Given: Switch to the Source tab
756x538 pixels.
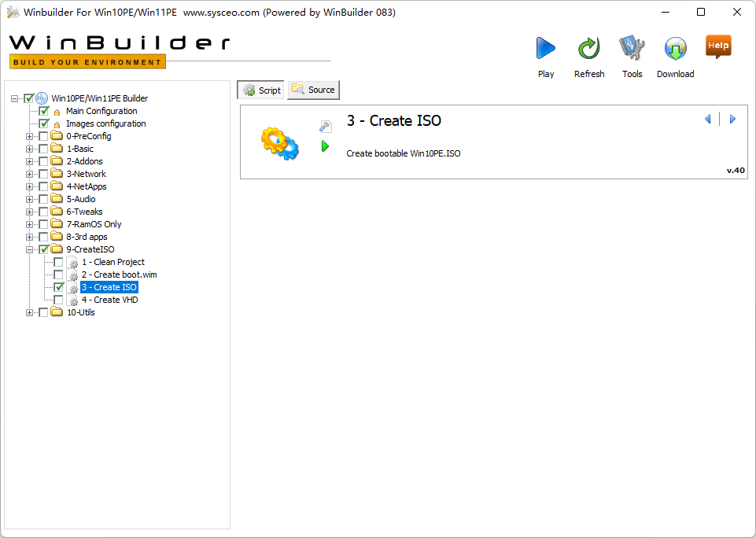Looking at the screenshot, I should [x=313, y=90].
